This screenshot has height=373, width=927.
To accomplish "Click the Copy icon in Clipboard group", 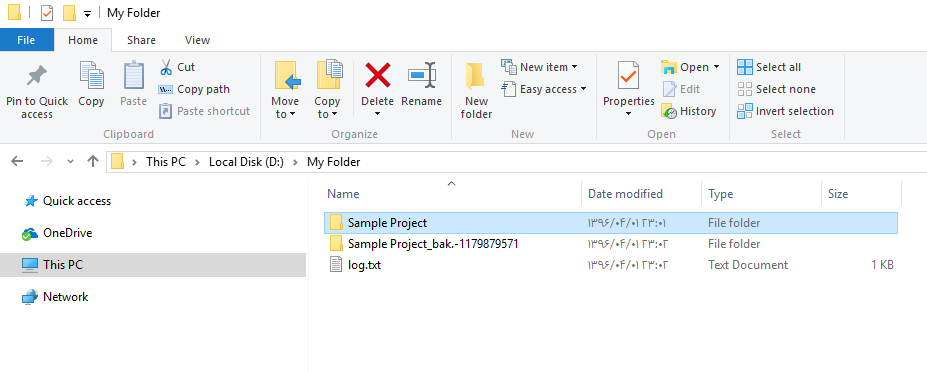I will click(x=91, y=75).
